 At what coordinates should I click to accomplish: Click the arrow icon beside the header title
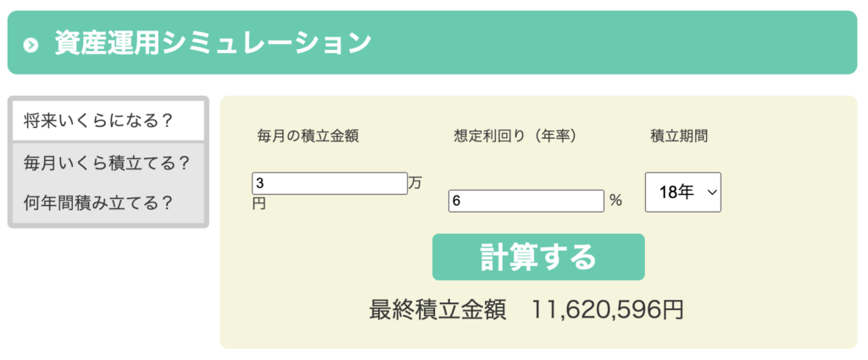point(31,45)
